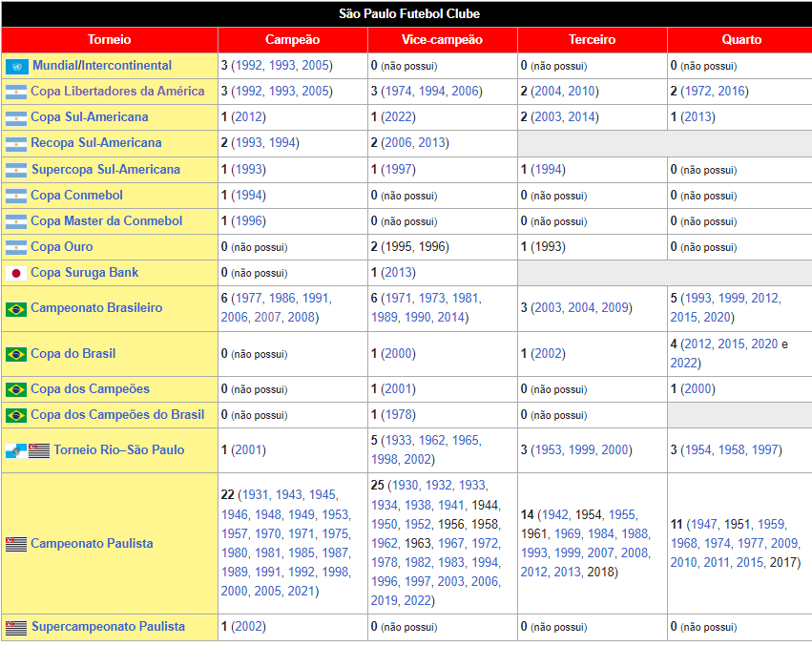
Task: Click the flag icon beside Supercampeonato Paulista
Action: [x=15, y=627]
